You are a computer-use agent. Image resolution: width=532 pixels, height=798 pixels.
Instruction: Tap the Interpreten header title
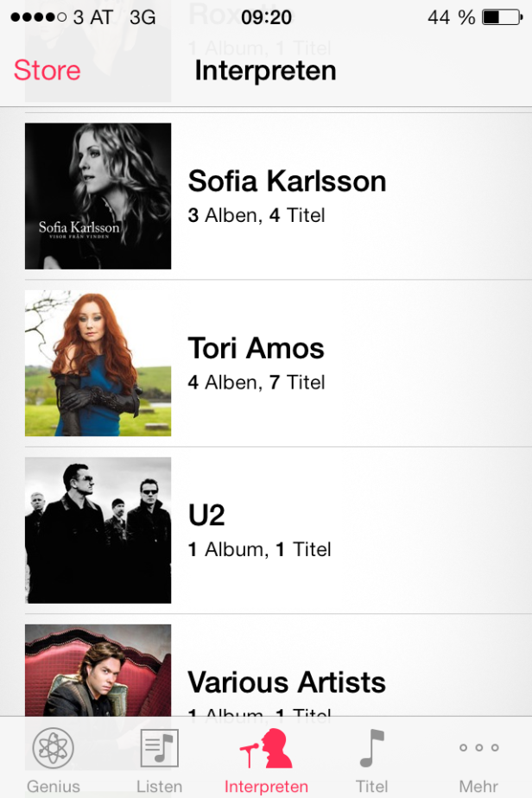[265, 71]
